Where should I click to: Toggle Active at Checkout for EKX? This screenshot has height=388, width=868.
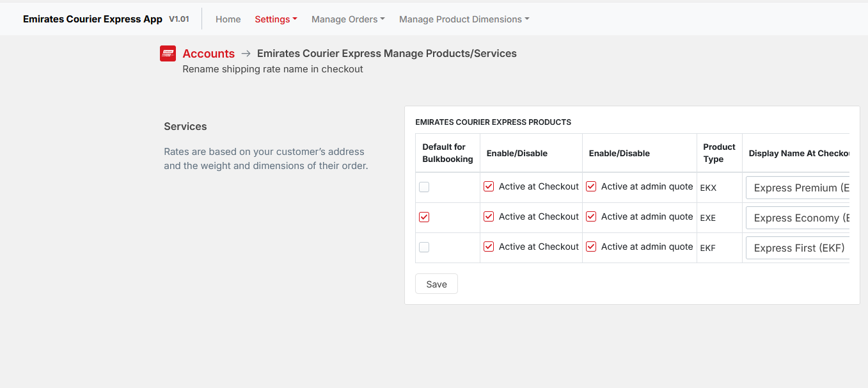pos(489,186)
